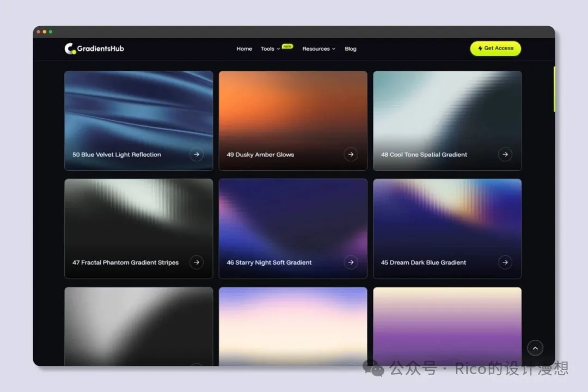Select the Cool Tone Spatial gradient image
The image size is (588, 392).
447,109
